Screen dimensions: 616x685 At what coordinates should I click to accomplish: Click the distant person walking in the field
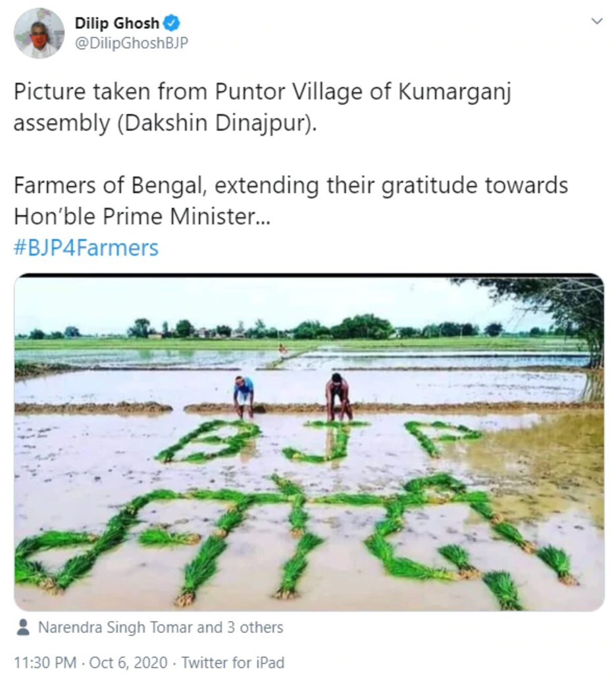coord(284,349)
